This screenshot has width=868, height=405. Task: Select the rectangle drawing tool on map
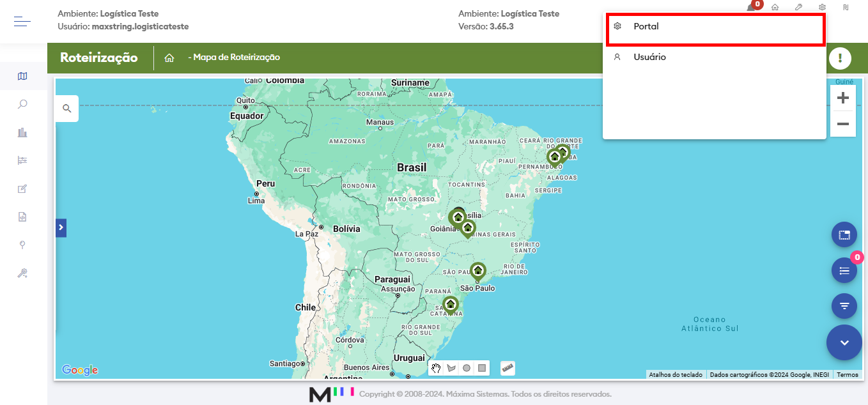pyautogui.click(x=482, y=368)
